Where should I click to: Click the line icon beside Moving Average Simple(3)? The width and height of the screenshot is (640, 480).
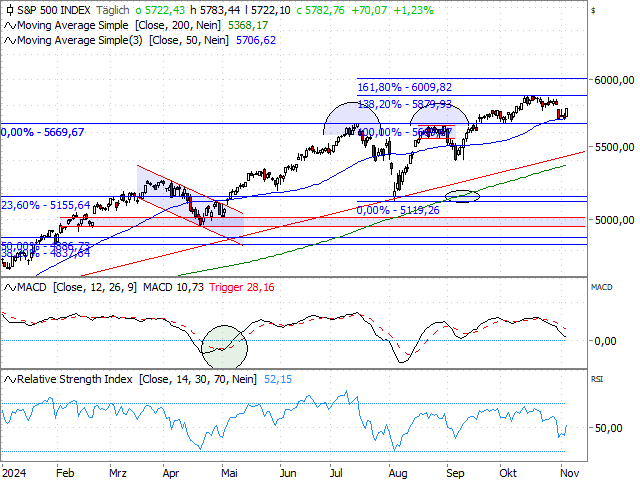[10, 41]
